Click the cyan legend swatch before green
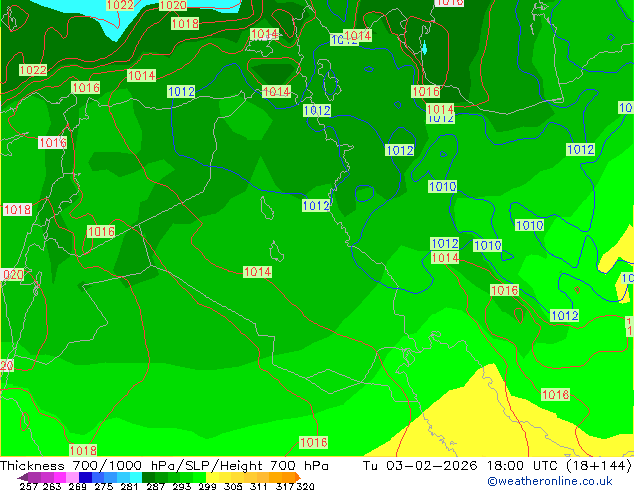634x490 pixels. coord(136,477)
